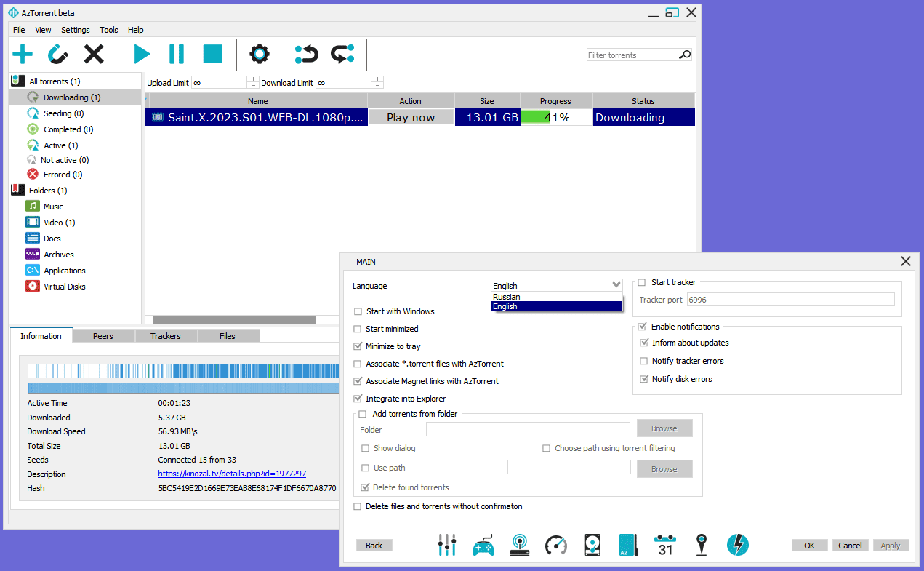Check Delete files and torrents without confirmation

point(358,506)
